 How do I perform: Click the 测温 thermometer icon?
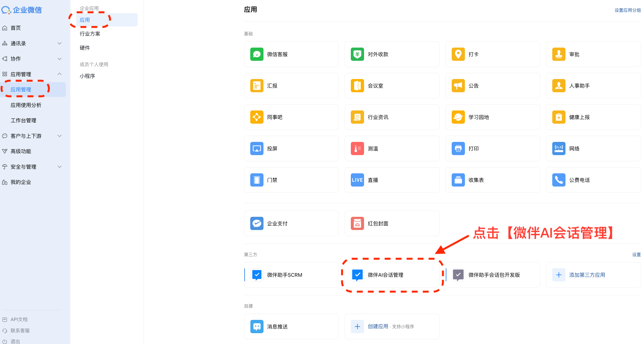pos(357,149)
